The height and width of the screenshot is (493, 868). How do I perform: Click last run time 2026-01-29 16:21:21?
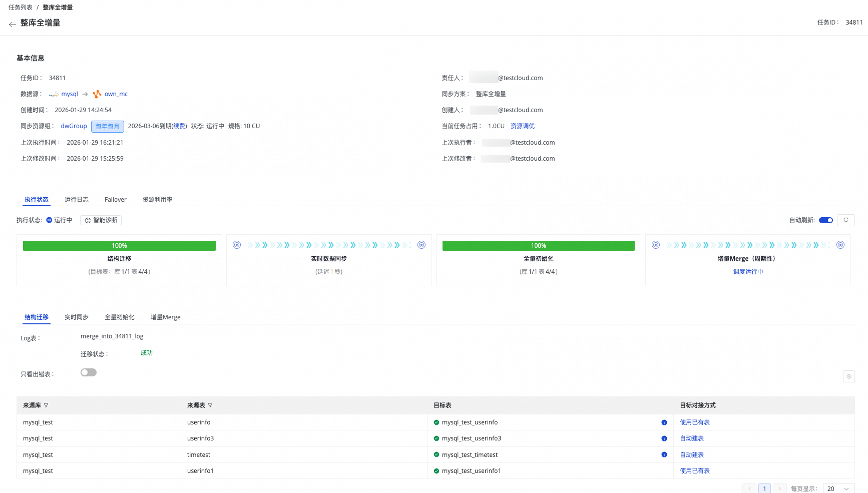95,143
